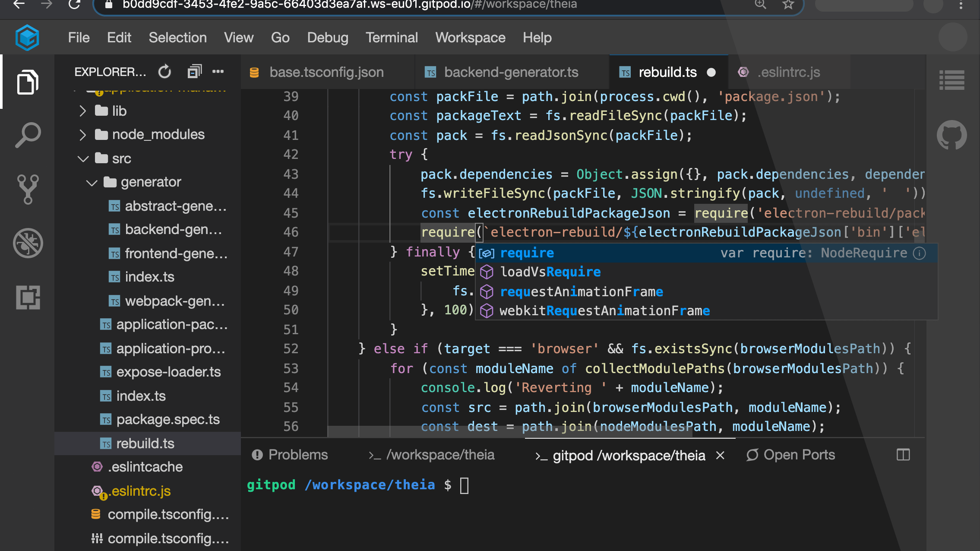Click the horizontal editor scrollbar

[509, 431]
